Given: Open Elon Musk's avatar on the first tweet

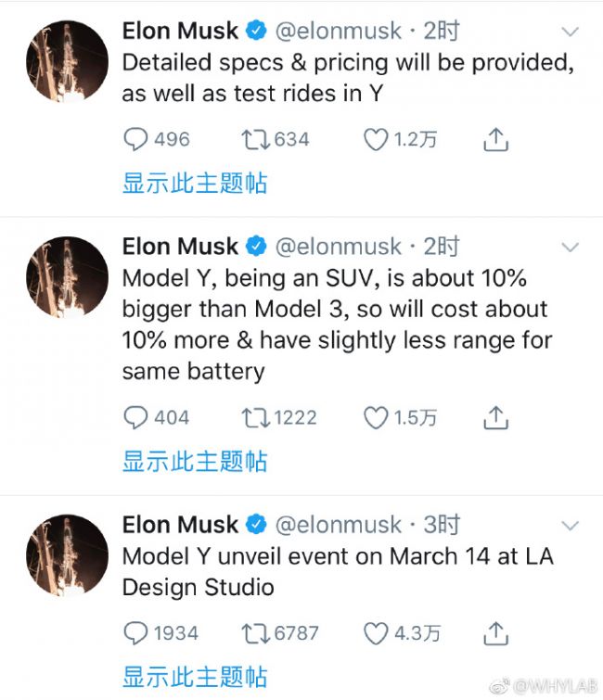Looking at the screenshot, I should (x=67, y=60).
